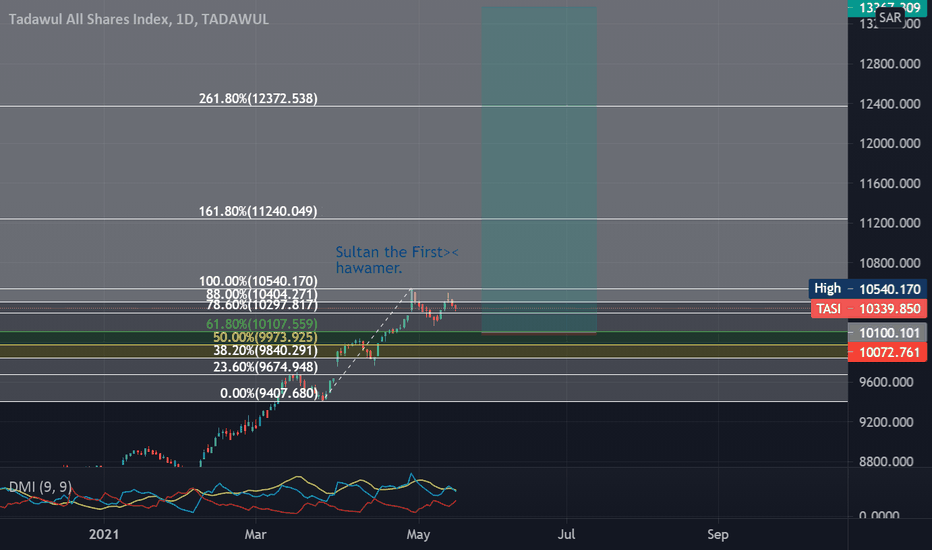Image resolution: width=932 pixels, height=550 pixels.
Task: Click the grey 10100.101 price axis label
Action: [x=888, y=332]
